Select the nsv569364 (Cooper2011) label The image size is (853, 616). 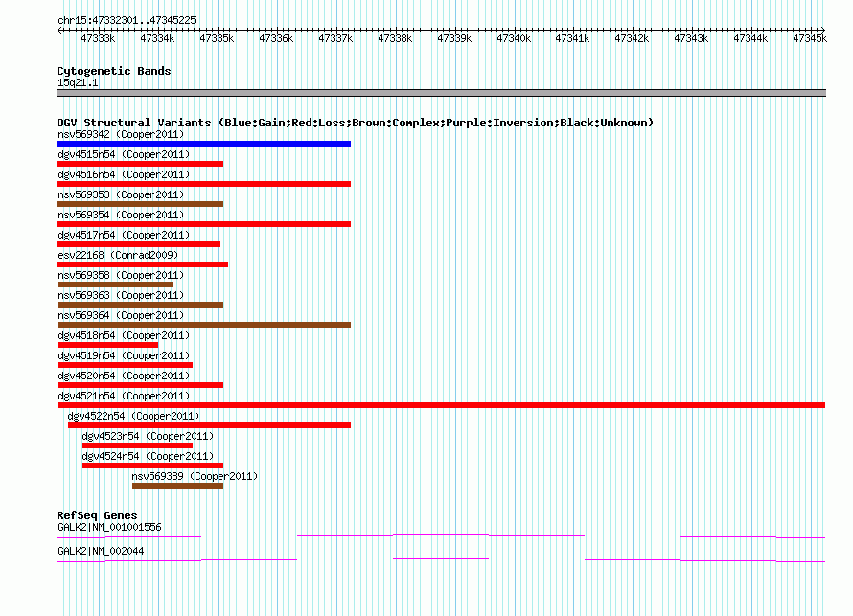tap(121, 315)
